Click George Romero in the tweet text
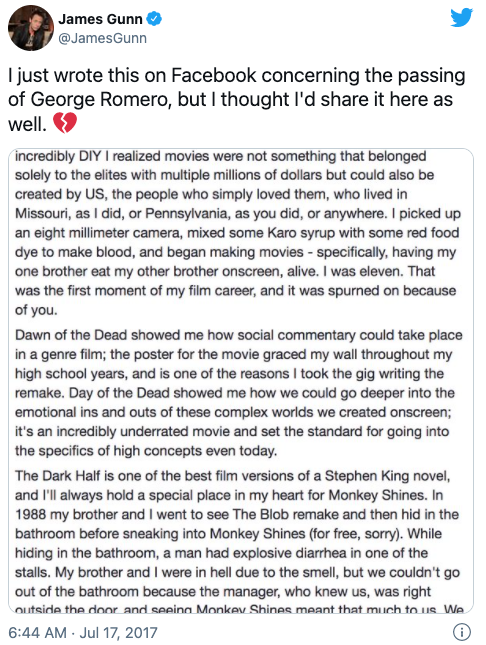This screenshot has height=645, width=486. pyautogui.click(x=101, y=100)
